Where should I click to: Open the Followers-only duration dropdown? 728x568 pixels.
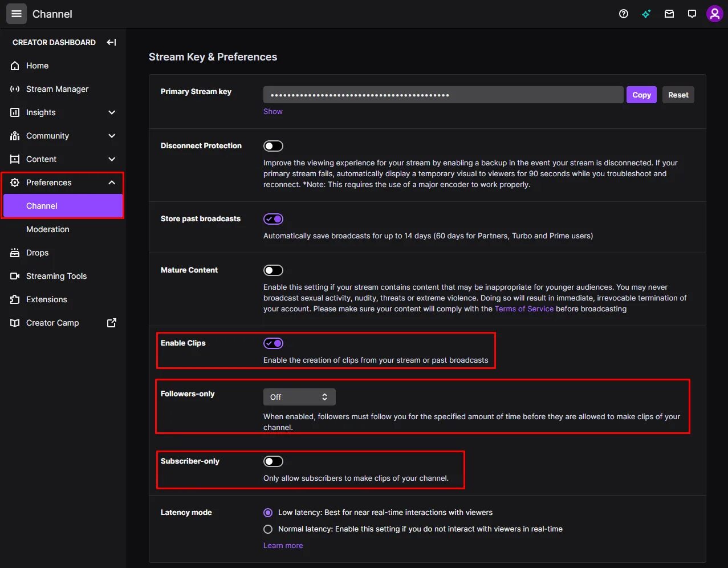[299, 397]
